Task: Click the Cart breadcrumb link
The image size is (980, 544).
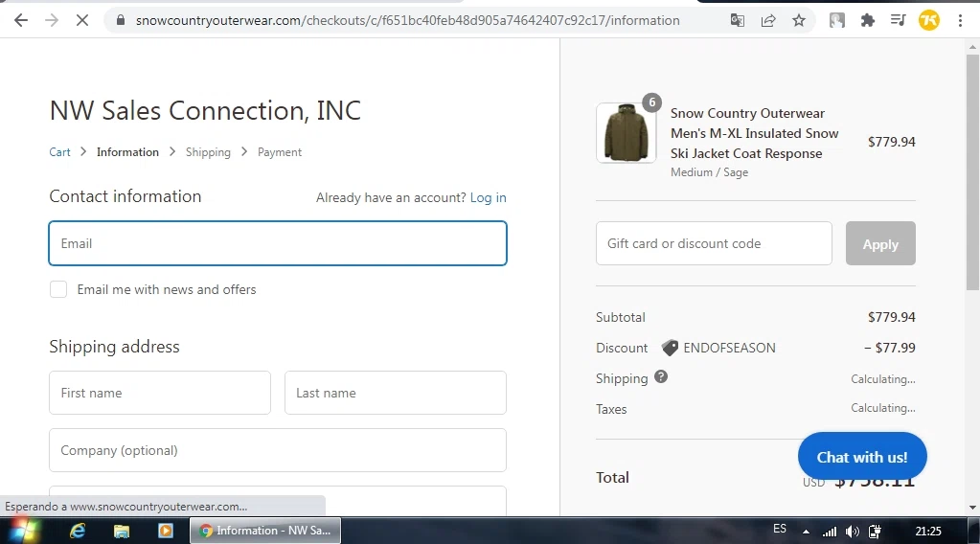Action: point(60,151)
